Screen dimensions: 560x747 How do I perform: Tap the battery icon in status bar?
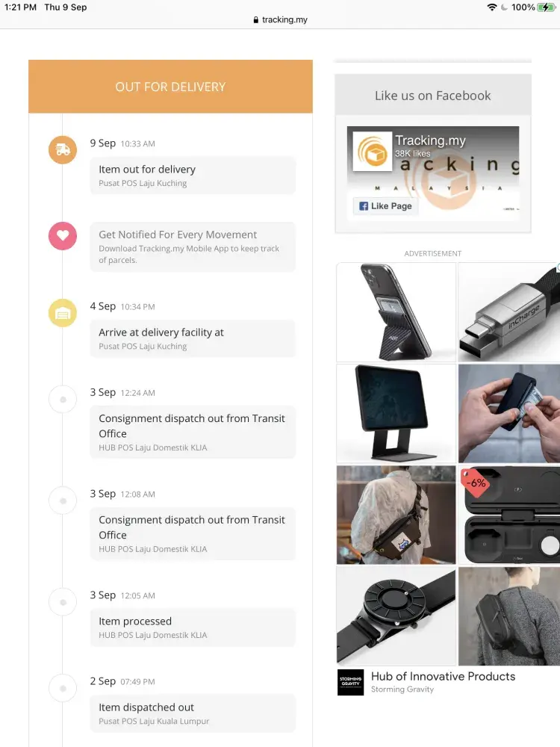[x=546, y=7]
